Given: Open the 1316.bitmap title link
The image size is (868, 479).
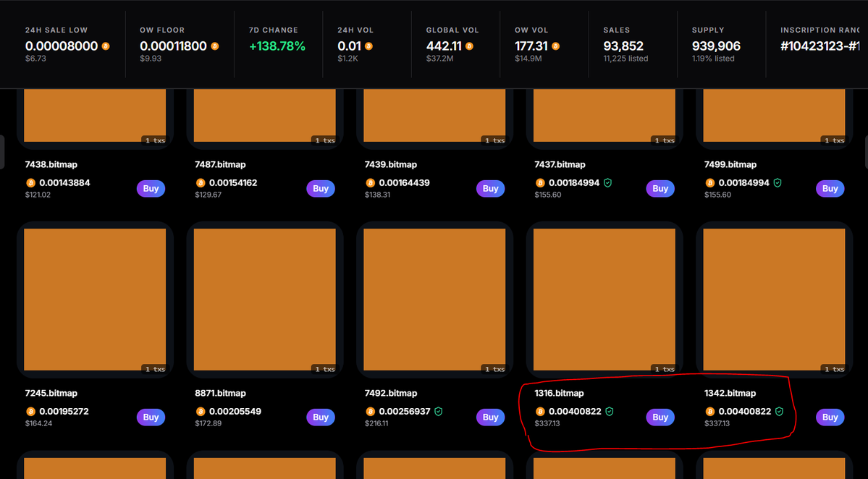Looking at the screenshot, I should click(559, 394).
